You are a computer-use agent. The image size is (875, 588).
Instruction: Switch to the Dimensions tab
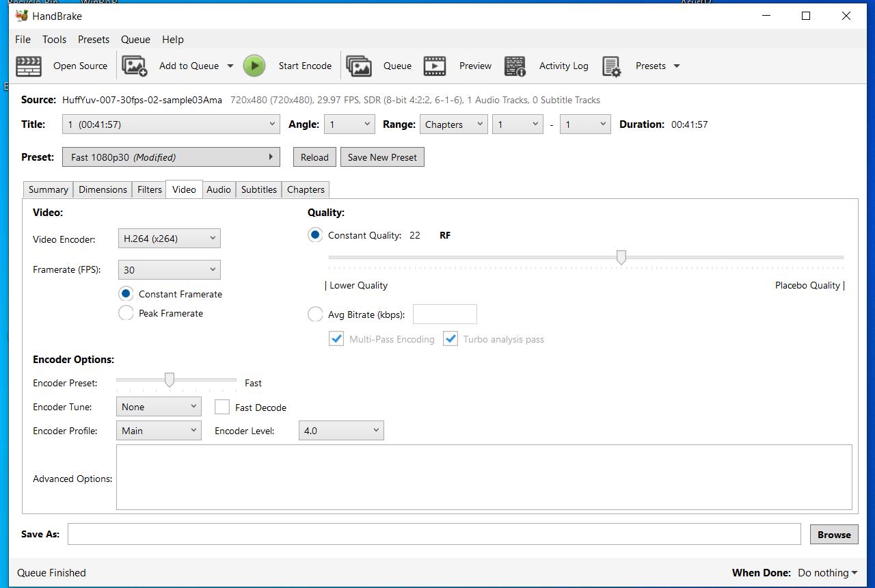(x=103, y=189)
